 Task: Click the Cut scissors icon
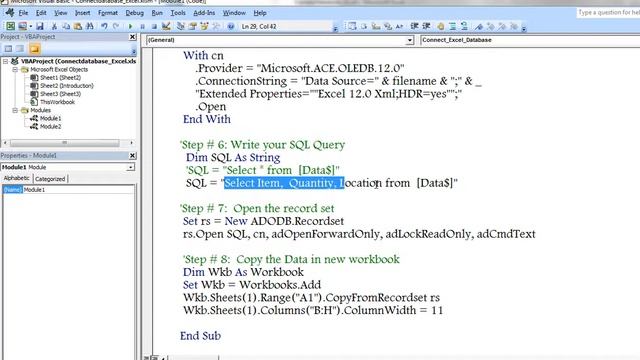coord(54,27)
